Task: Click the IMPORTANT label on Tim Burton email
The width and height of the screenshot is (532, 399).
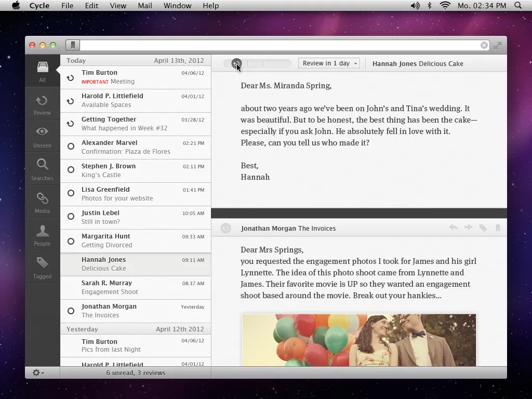Action: (95, 82)
